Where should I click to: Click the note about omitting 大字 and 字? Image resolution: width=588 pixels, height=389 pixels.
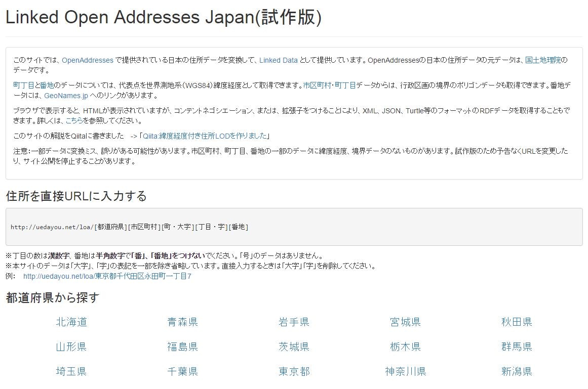(191, 266)
